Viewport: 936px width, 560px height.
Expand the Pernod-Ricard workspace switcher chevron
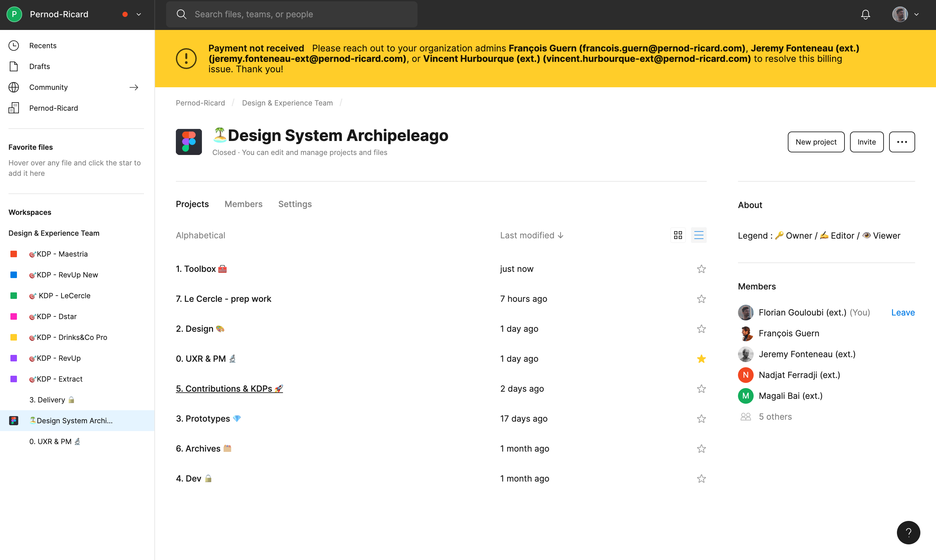coord(138,14)
